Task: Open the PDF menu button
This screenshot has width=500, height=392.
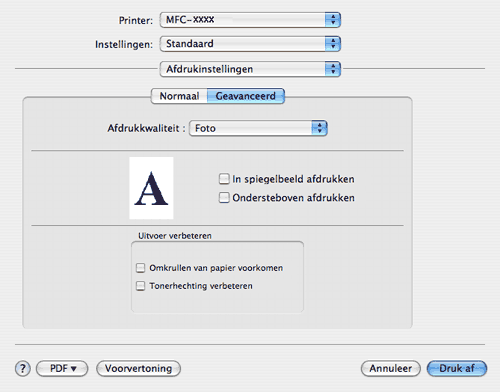Action: coord(62,368)
